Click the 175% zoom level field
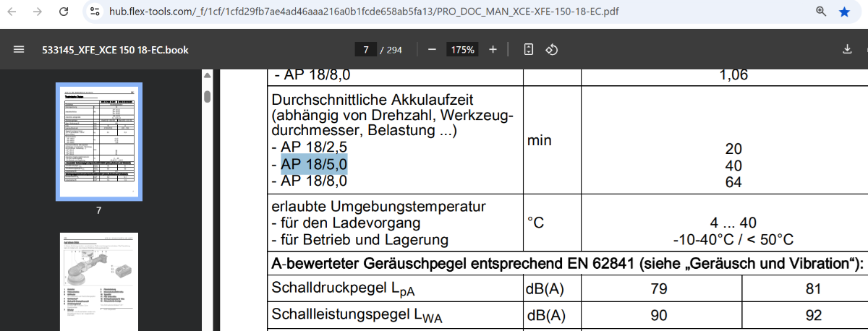 tap(462, 50)
